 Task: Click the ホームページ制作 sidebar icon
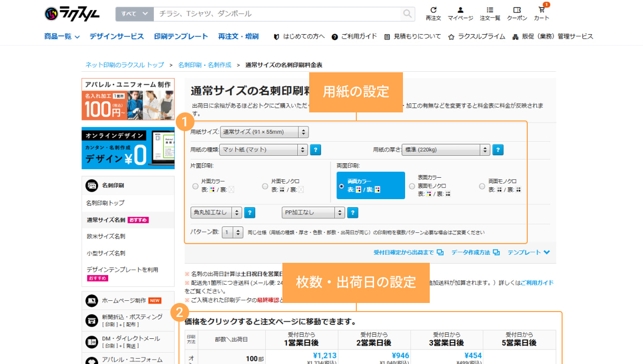coord(91,300)
